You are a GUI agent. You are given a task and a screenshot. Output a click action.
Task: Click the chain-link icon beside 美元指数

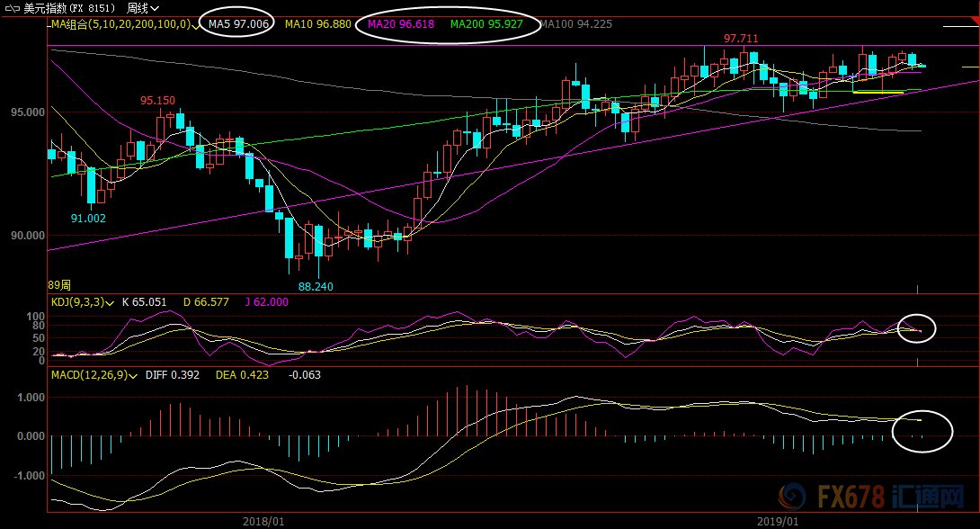(12, 9)
